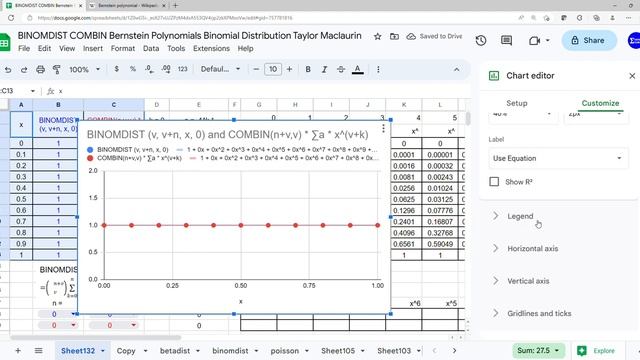Screen dimensions: 640x360
Task: Add a new sheet
Action: [18, 351]
